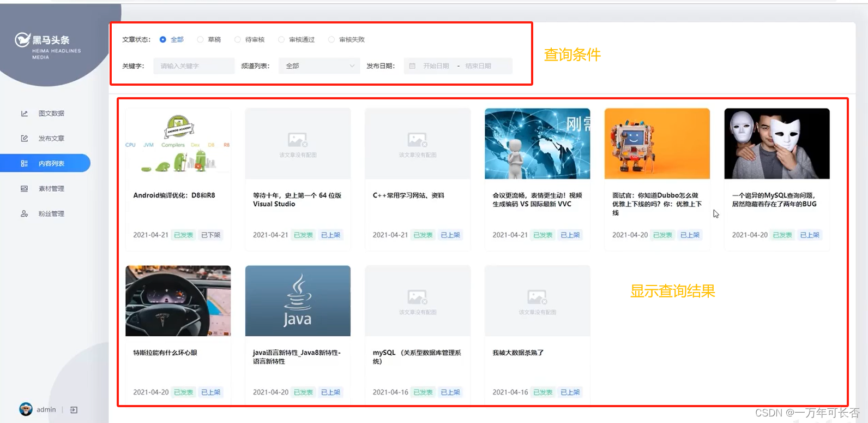Click the 内容列表 list icon in sidebar
Image resolution: width=868 pixels, height=423 pixels.
25,164
